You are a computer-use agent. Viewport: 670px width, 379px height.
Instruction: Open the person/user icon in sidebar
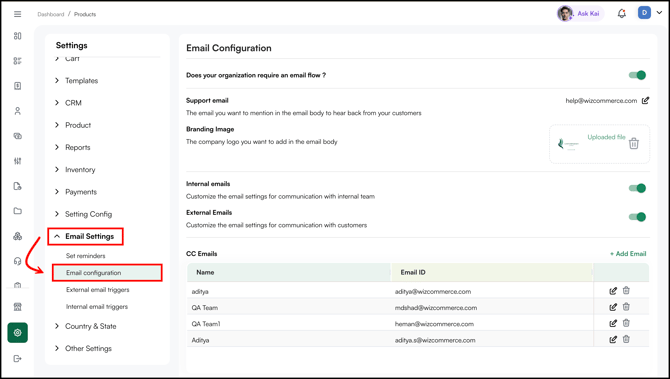coord(18,111)
